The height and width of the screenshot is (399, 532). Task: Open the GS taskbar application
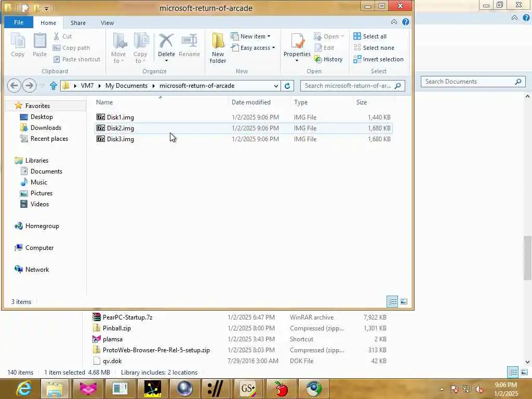tap(248, 389)
